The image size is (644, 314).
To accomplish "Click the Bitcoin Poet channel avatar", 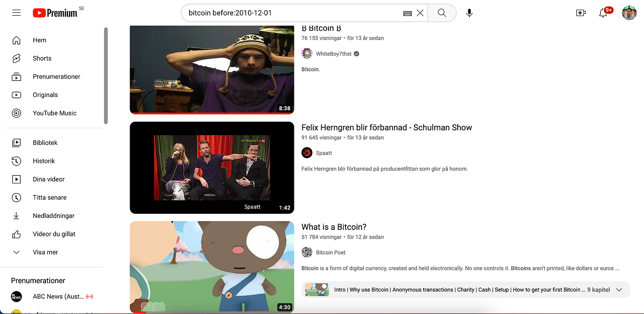I will pos(307,252).
